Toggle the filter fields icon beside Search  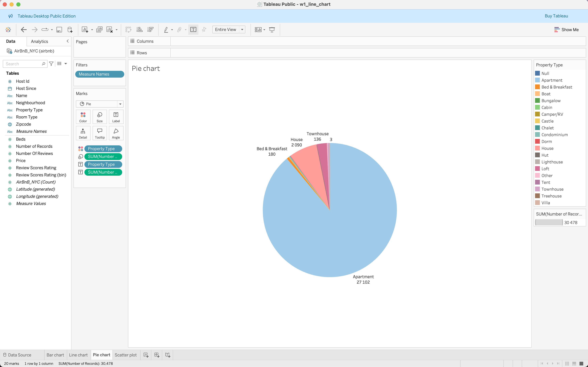coord(51,64)
